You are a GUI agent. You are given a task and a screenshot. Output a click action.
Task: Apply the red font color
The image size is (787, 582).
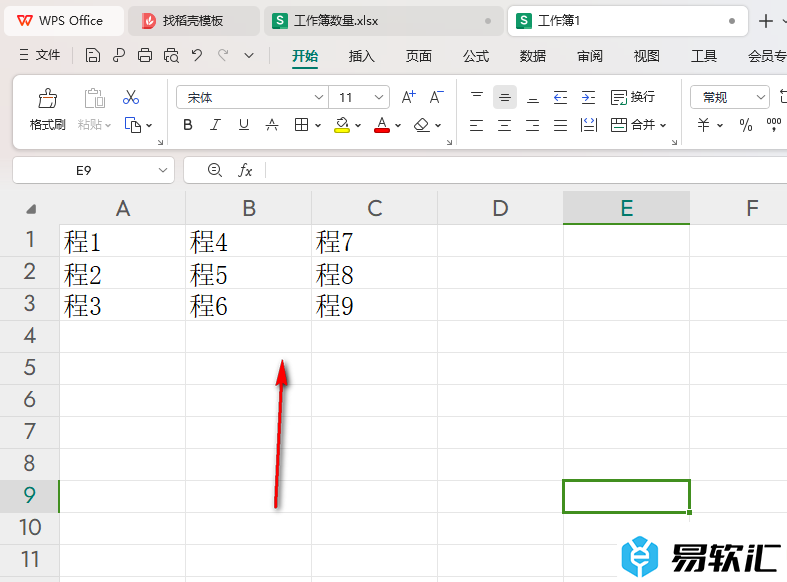(381, 125)
